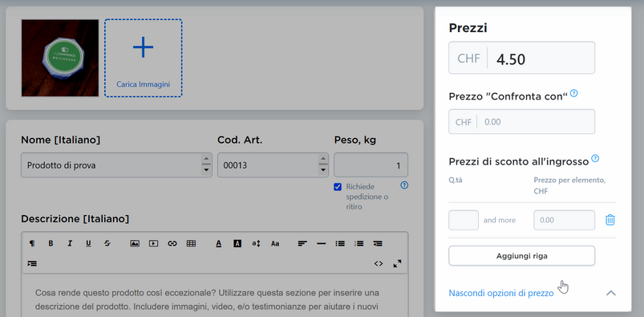This screenshot has height=317, width=644.
Task: Expand editor to fullscreen icon
Action: 397,263
